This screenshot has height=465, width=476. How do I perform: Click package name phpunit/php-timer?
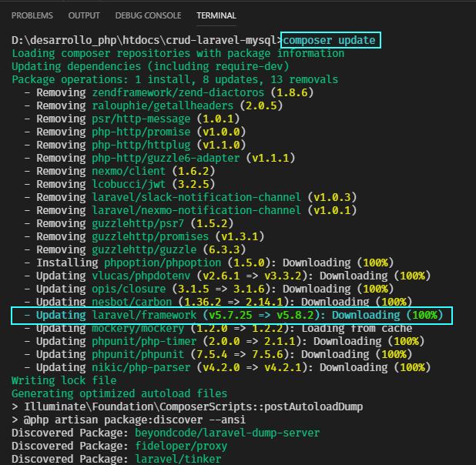pos(144,341)
